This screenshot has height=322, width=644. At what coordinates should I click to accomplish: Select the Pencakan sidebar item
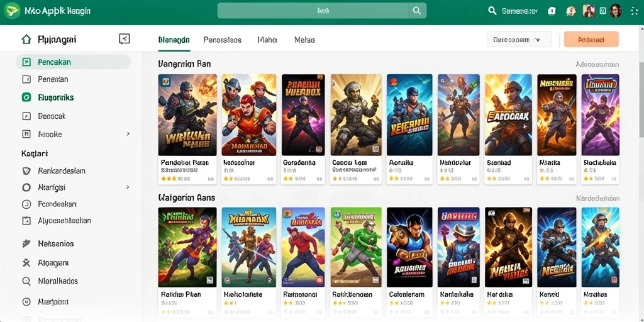tap(73, 62)
